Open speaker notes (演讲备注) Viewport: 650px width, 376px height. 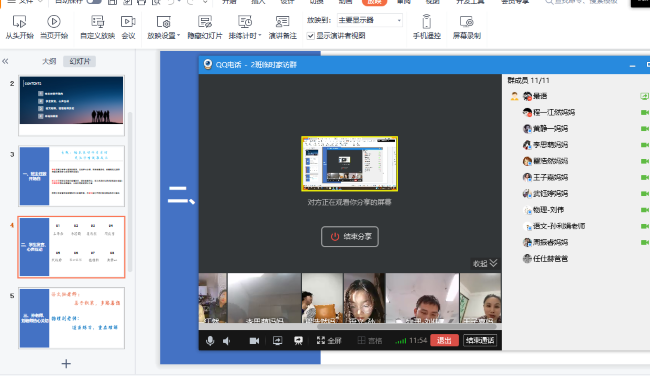(x=282, y=27)
